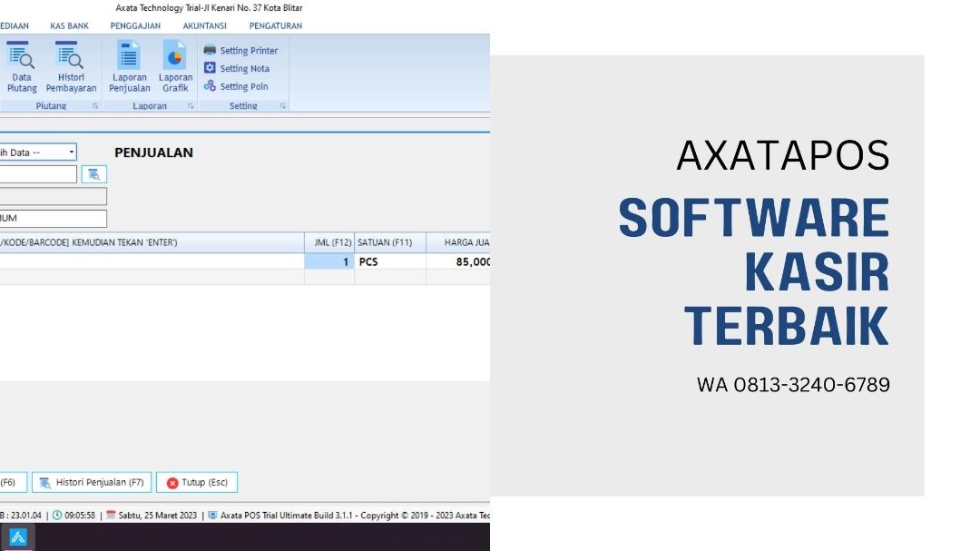Expand the Piutang group dialog launcher

click(x=95, y=106)
